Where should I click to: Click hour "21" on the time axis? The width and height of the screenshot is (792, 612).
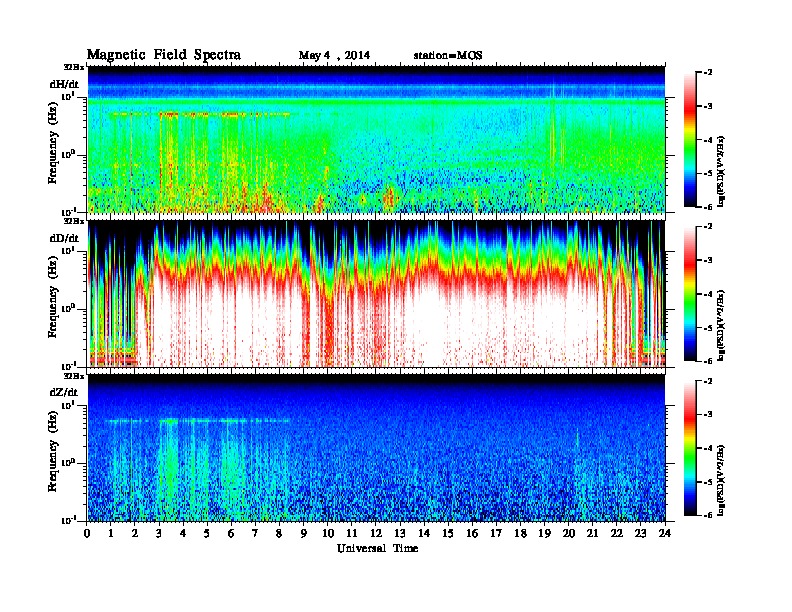tap(592, 533)
